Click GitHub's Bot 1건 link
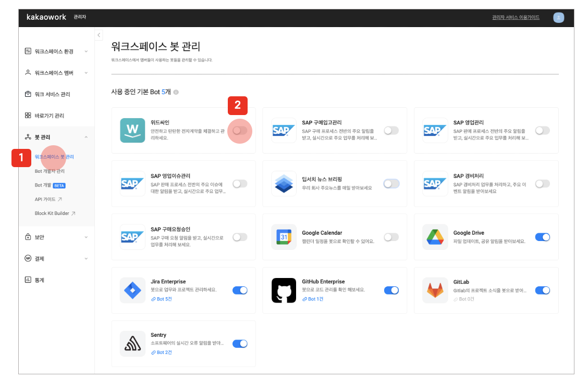Screen dimensions: 588x379 point(313,299)
